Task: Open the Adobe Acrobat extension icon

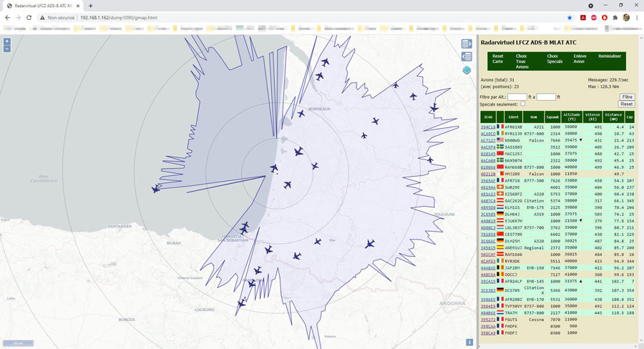Action: (582, 18)
